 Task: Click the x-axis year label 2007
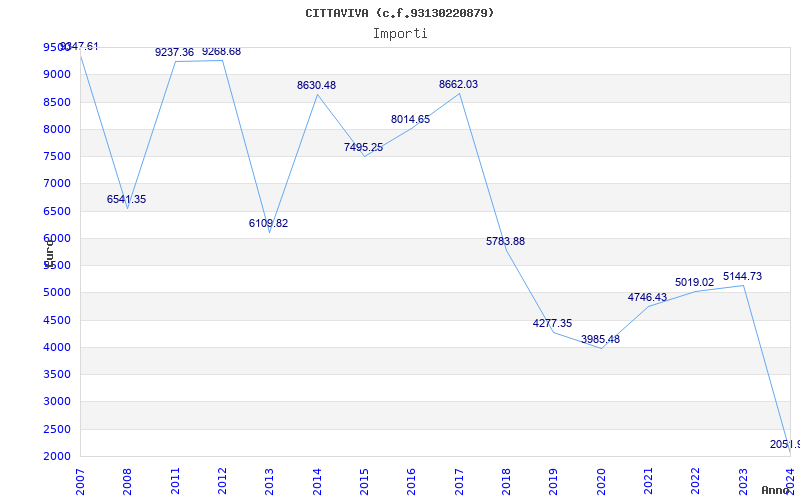click(x=81, y=482)
